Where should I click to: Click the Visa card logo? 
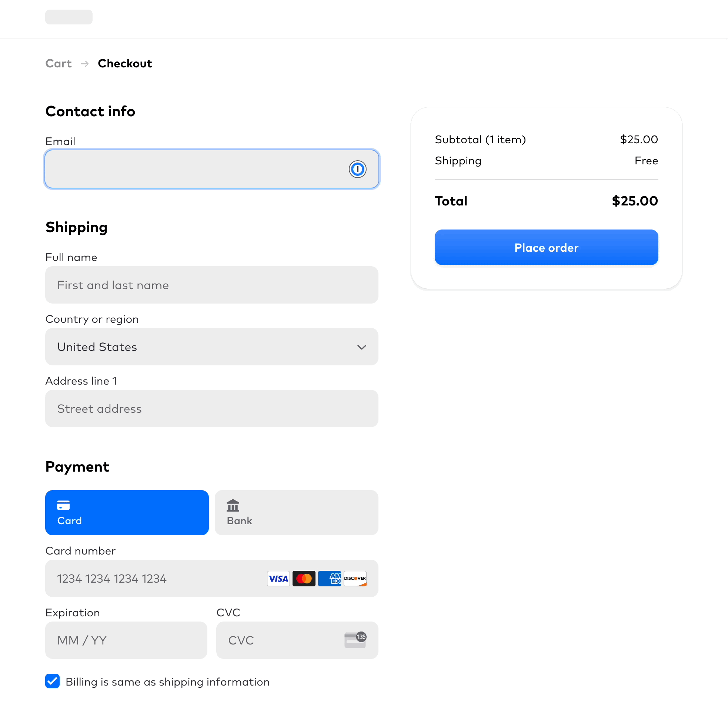pyautogui.click(x=278, y=578)
